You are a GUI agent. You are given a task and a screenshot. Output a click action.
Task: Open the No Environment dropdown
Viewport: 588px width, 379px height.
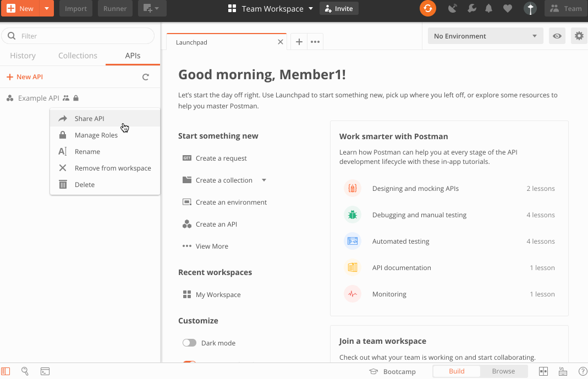coord(485,36)
